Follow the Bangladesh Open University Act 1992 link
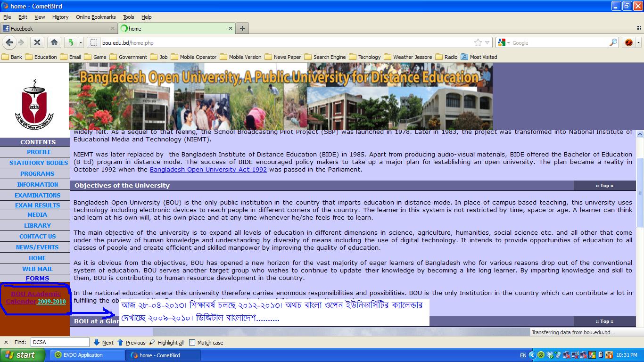This screenshot has width=644, height=362. click(208, 170)
